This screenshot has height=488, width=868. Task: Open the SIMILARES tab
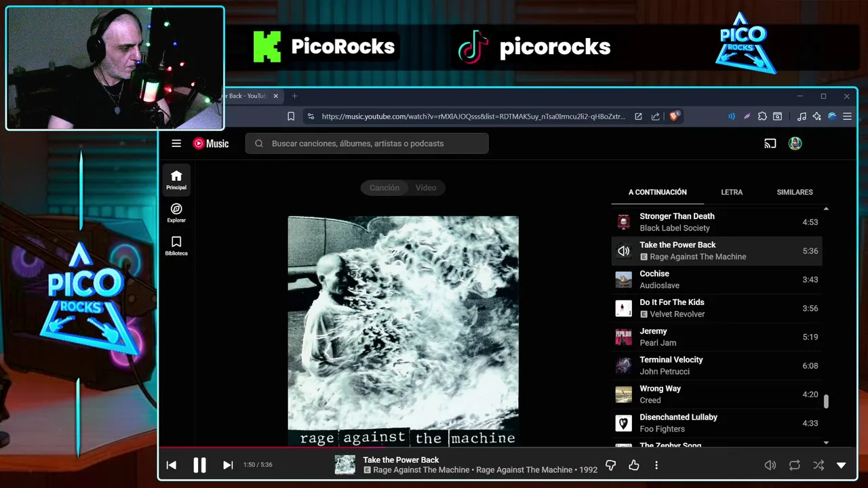point(795,192)
